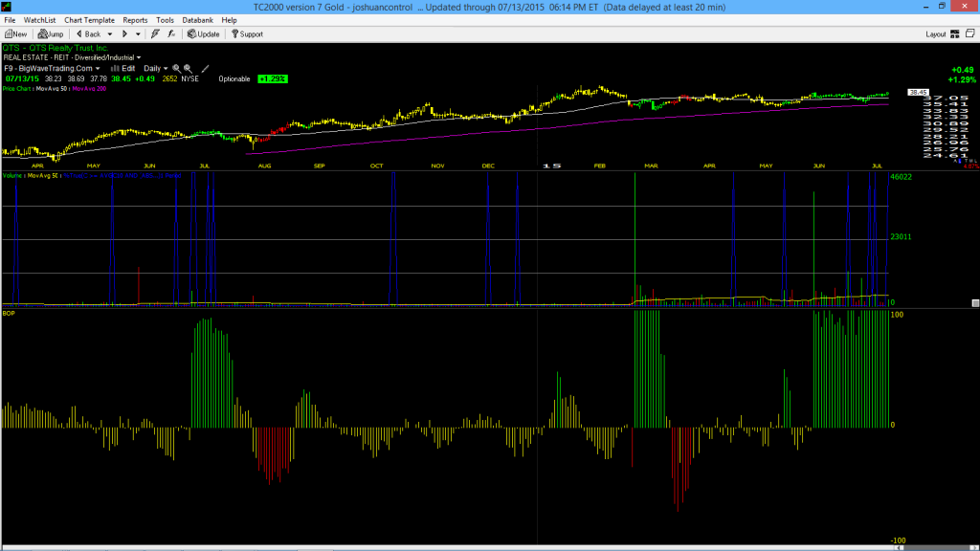Click Update to refresh data

(x=203, y=34)
